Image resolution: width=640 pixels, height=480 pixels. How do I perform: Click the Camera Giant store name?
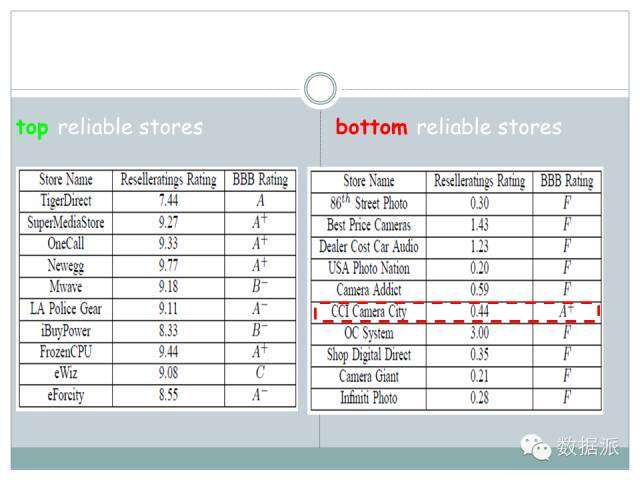[x=368, y=376]
